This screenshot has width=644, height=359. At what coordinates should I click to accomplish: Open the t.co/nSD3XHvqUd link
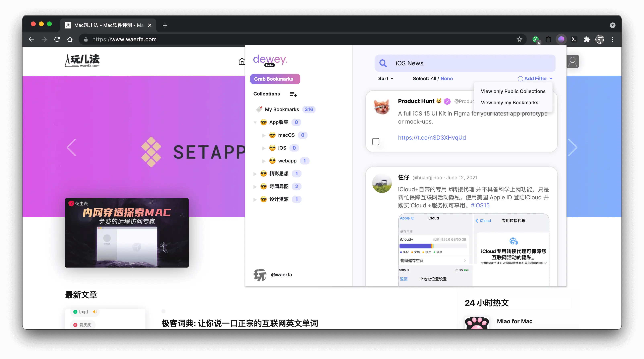pyautogui.click(x=432, y=138)
